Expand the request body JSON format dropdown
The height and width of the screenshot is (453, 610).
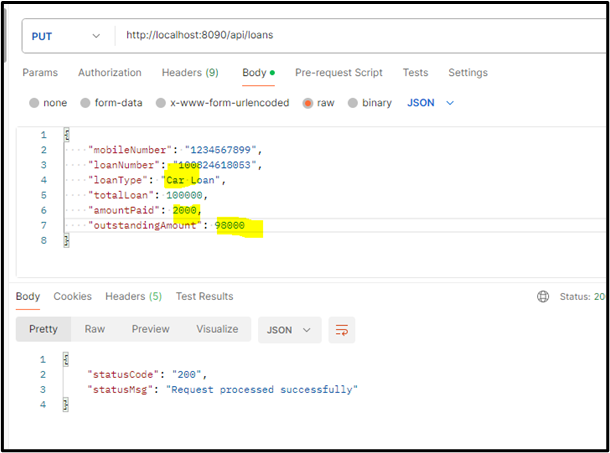(430, 103)
